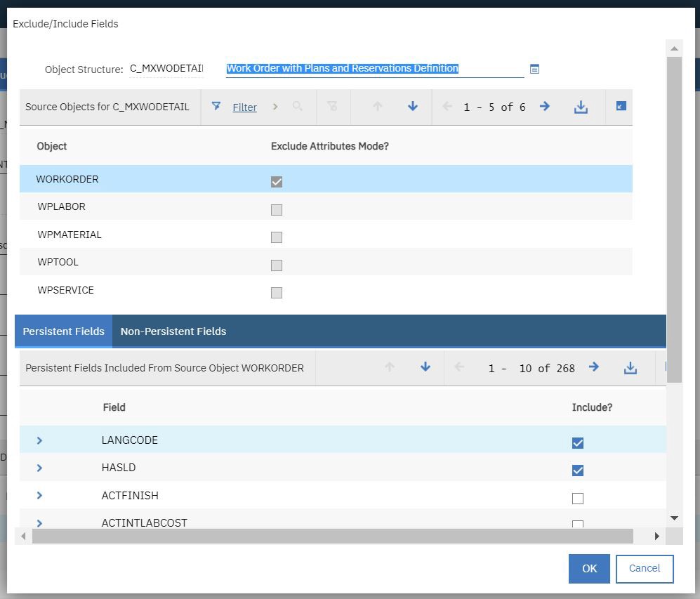
Task: Click up arrow in Persistent Fields toolbar
Action: 390,367
